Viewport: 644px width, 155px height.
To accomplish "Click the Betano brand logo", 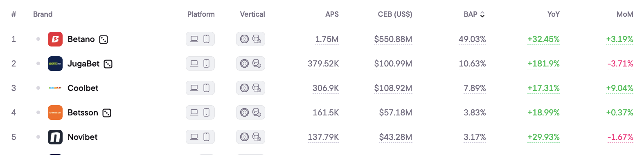I will click(55, 39).
